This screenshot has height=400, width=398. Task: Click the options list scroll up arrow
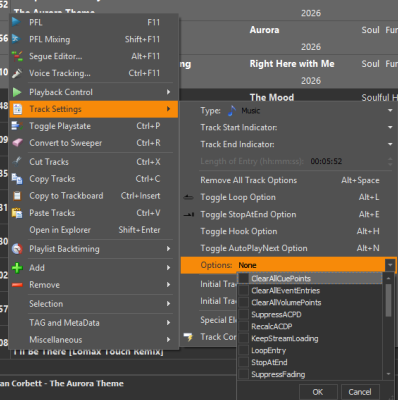pyautogui.click(x=388, y=278)
